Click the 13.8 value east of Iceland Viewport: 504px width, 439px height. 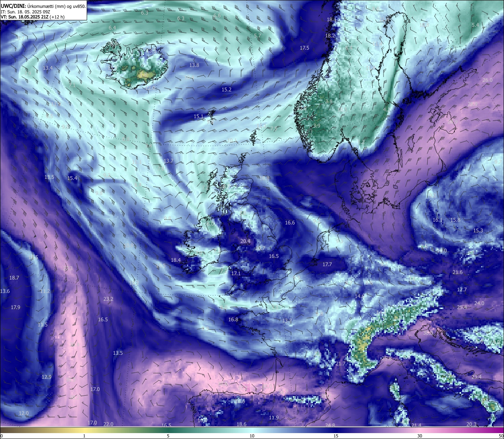click(194, 65)
